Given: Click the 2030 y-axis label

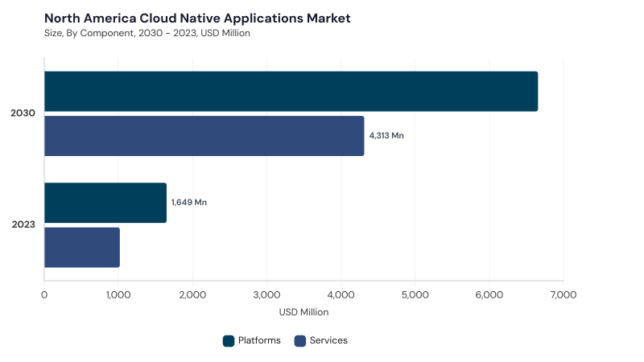Looking at the screenshot, I should pos(23,113).
